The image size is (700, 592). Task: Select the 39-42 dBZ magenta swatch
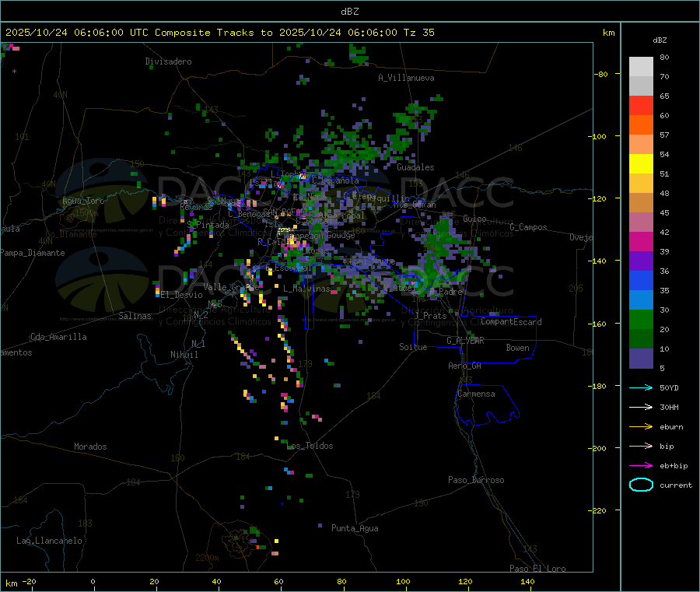click(x=641, y=241)
